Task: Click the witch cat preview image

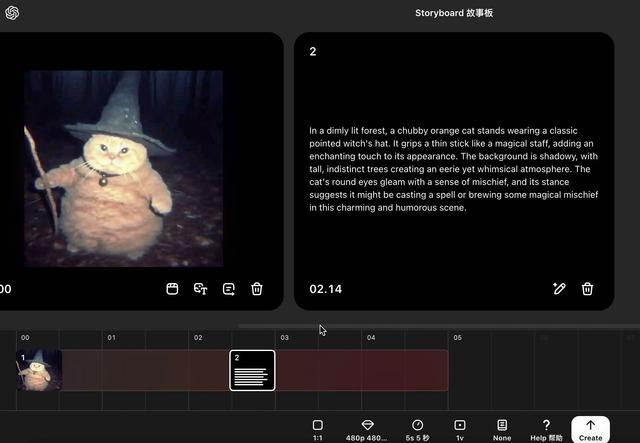Action: click(123, 167)
